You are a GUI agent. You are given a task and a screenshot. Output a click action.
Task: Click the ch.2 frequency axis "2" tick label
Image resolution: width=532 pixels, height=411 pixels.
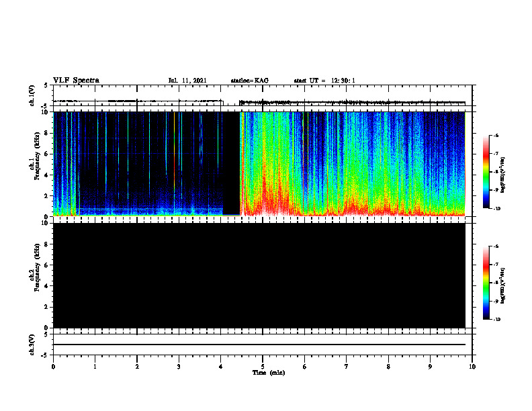[46, 307]
